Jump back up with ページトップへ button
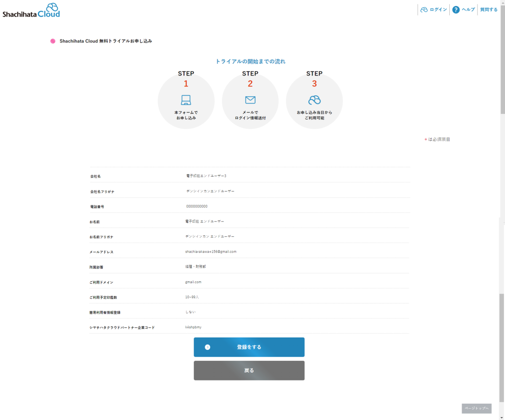505x420 pixels. [476, 409]
